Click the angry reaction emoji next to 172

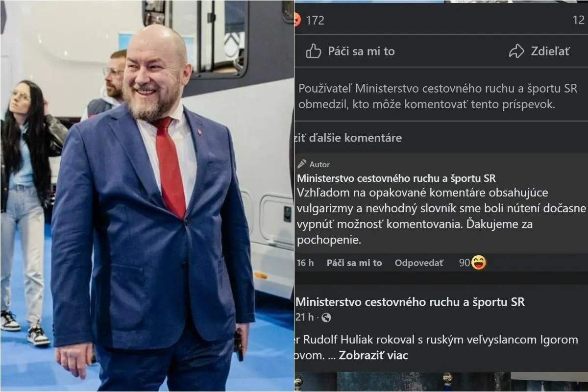pos(297,20)
